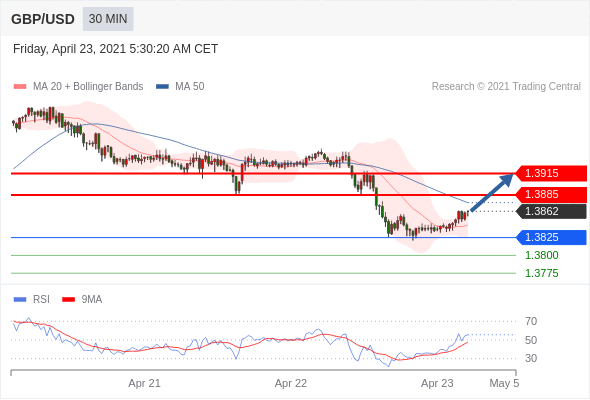Toggle the MA 50 legend label

[x=190, y=87]
